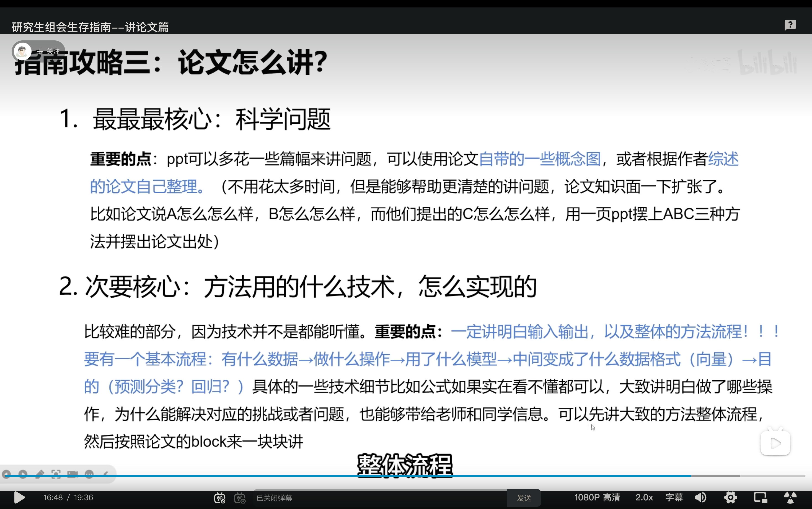Click the video camera record icon

pos(73,474)
